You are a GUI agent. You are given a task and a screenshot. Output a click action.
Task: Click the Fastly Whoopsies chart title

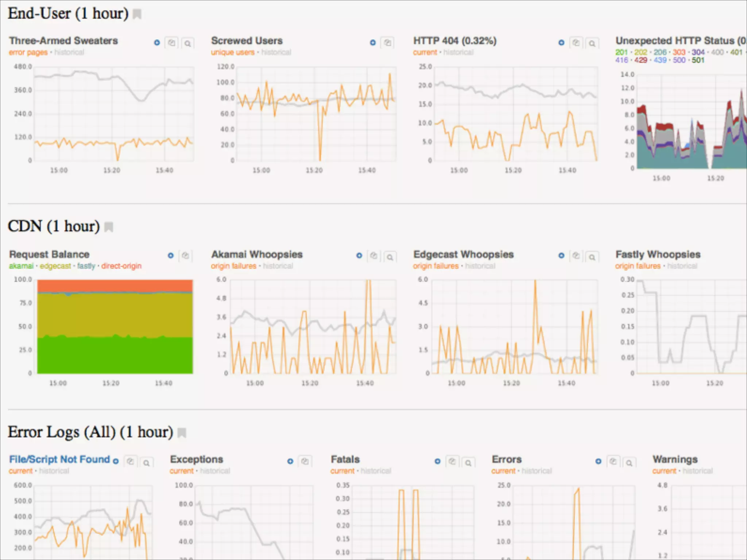click(658, 254)
